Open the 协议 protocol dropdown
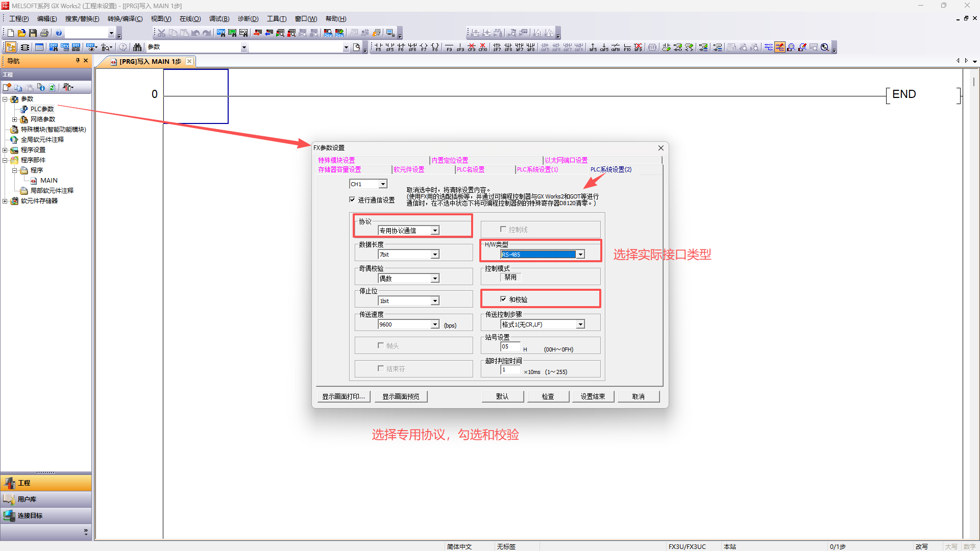This screenshot has height=551, width=980. point(435,231)
